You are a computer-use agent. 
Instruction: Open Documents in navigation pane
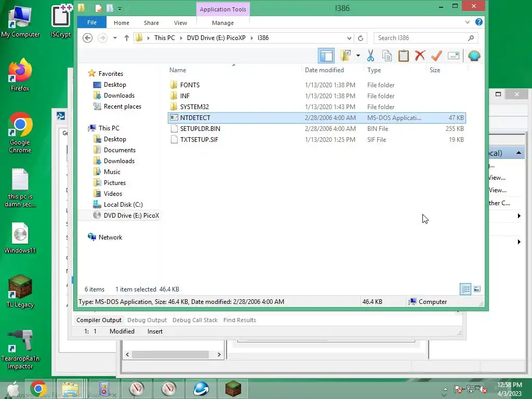[x=119, y=150]
